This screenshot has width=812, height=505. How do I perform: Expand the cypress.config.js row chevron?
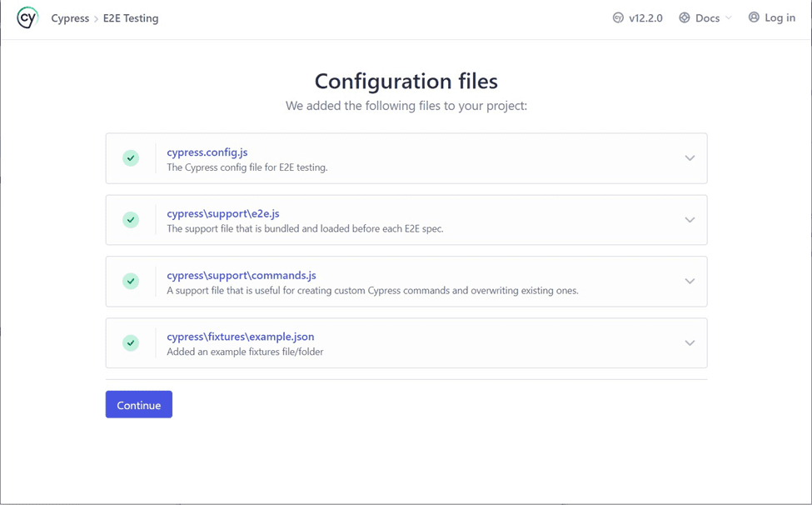coord(690,158)
